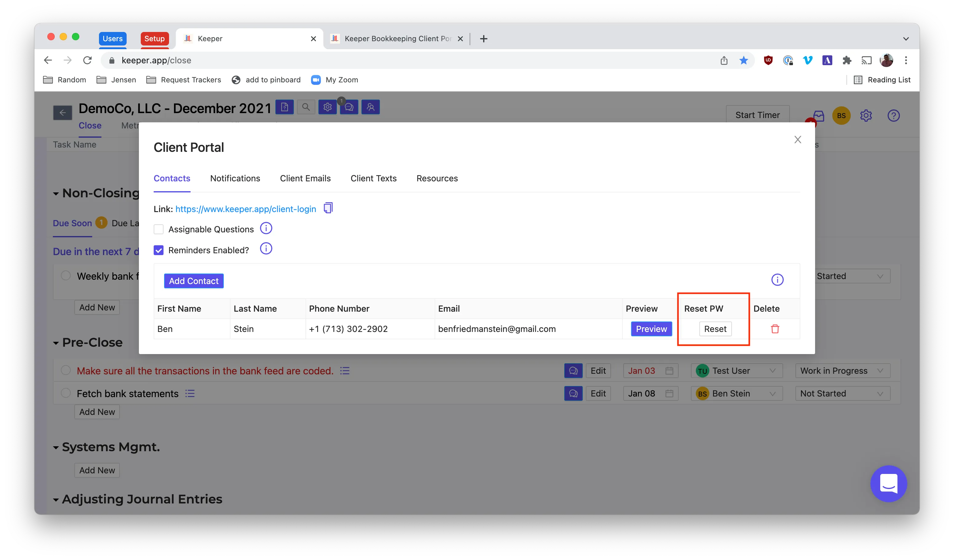Click Reset password button
The width and height of the screenshot is (954, 560).
(x=715, y=329)
